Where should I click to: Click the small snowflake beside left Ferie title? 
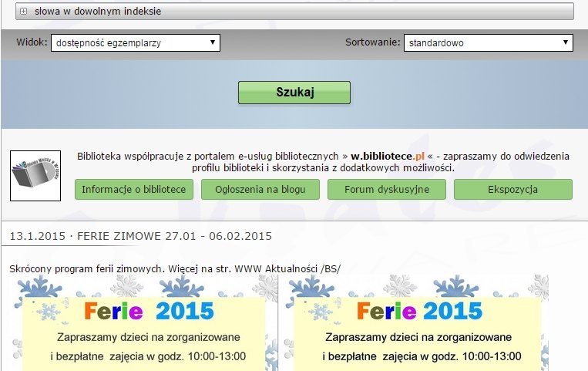49,312
